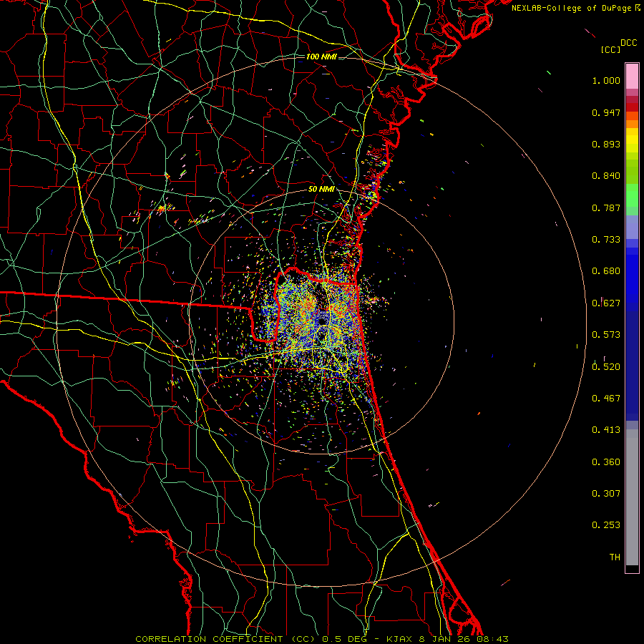
Task: Pick the gray band of the color bar
Action: [x=632, y=497]
